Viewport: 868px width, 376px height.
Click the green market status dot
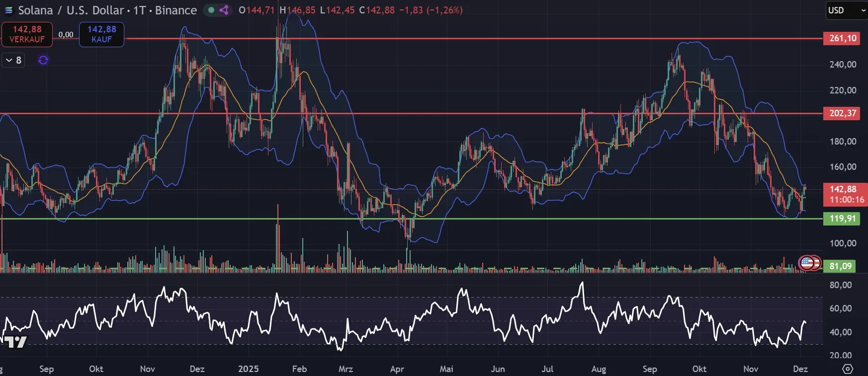tap(211, 10)
